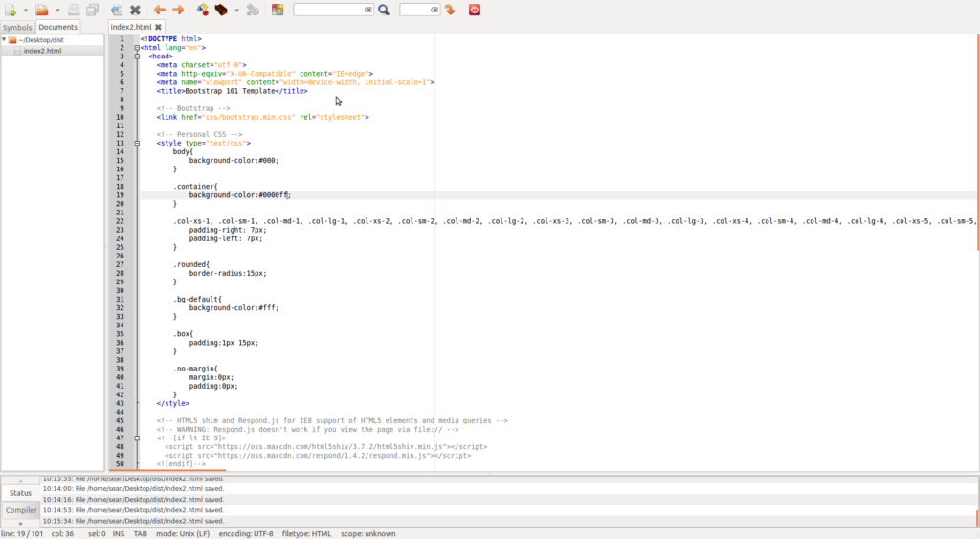Screen dimensions: 980x539
Task: Click the 10:14:53 saved message
Action: (133, 510)
